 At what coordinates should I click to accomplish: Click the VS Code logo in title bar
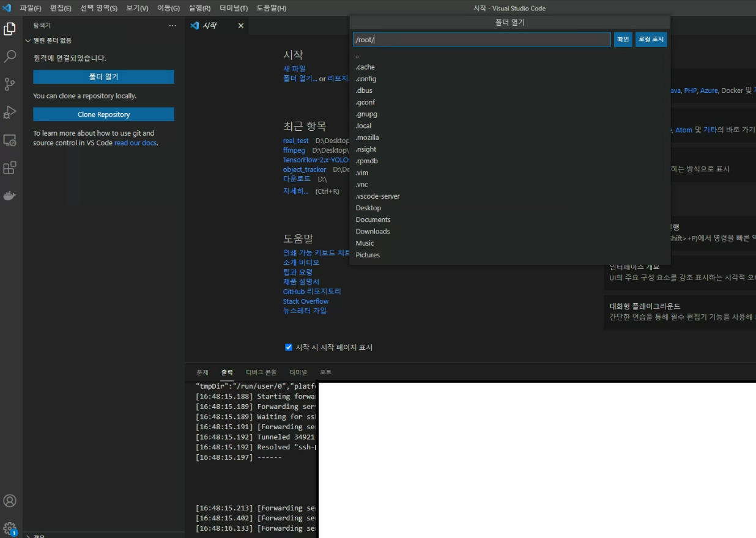7,8
